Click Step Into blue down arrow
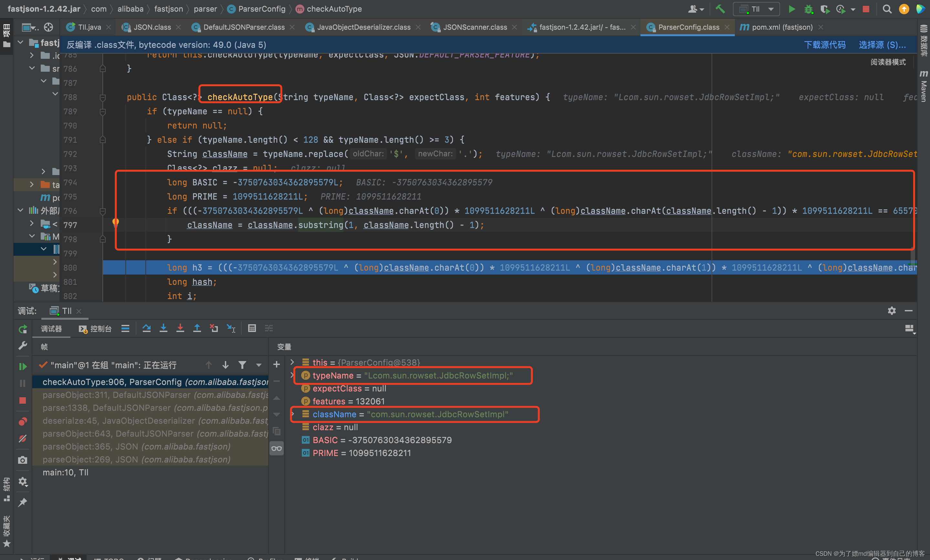This screenshot has width=930, height=560. (x=164, y=328)
